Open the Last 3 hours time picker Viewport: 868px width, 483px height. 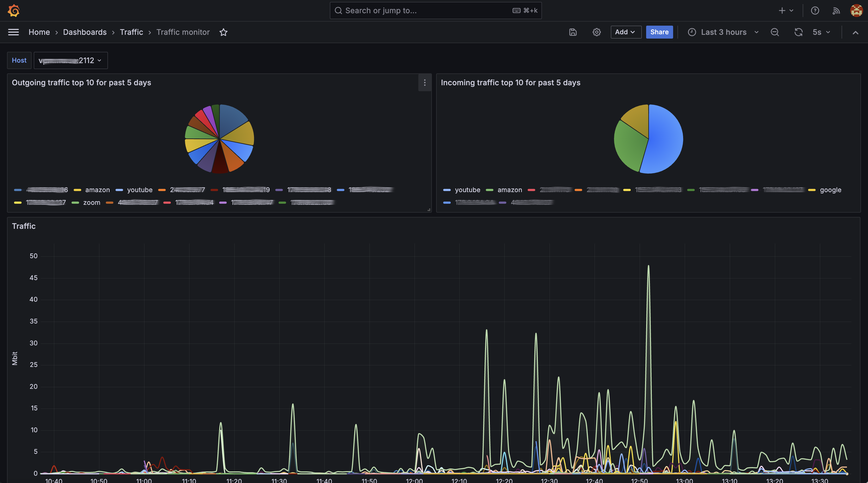[723, 32]
